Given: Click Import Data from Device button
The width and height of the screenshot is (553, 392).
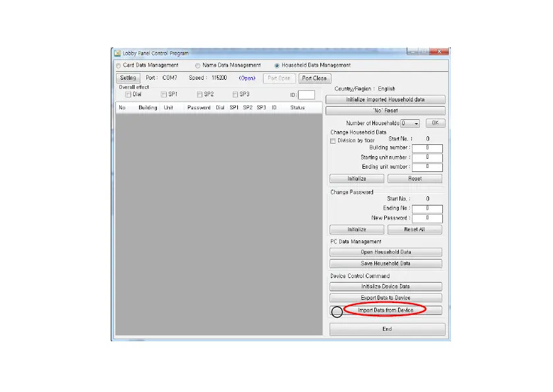Looking at the screenshot, I should click(x=386, y=310).
